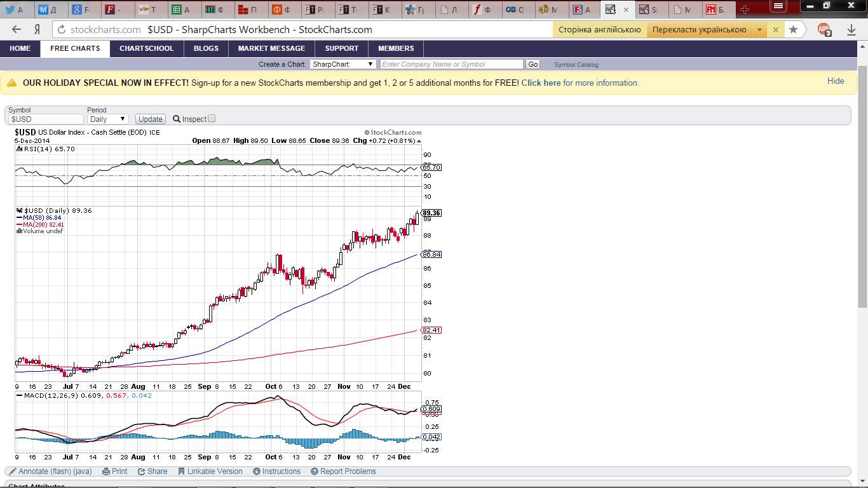Click the Share people icon
The width and height of the screenshot is (868, 488).
coord(141,471)
